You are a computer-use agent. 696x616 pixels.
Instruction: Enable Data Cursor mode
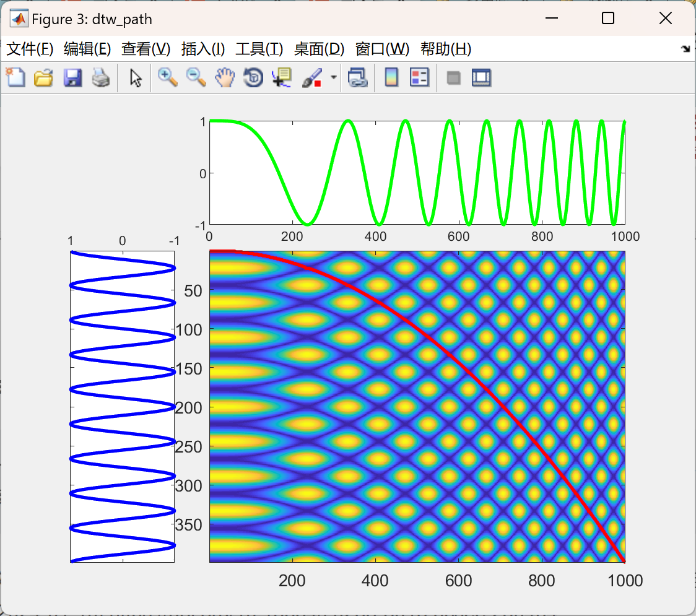tap(281, 77)
